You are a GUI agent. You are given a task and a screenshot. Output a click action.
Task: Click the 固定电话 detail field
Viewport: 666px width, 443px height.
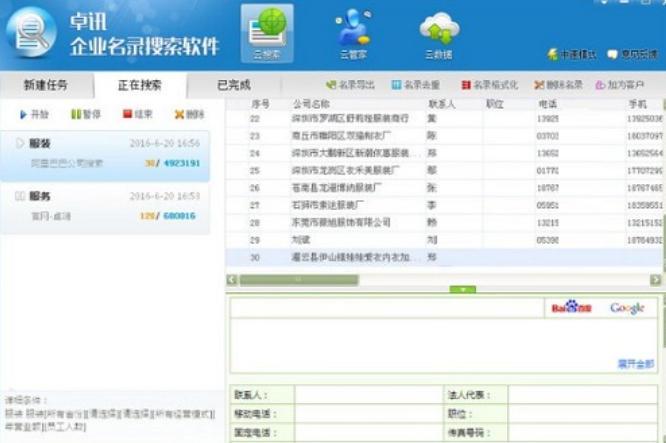(x=369, y=432)
